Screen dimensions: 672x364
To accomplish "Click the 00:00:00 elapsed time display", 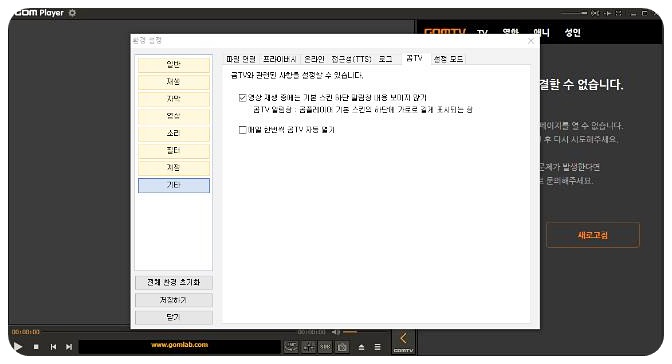I will [26, 332].
